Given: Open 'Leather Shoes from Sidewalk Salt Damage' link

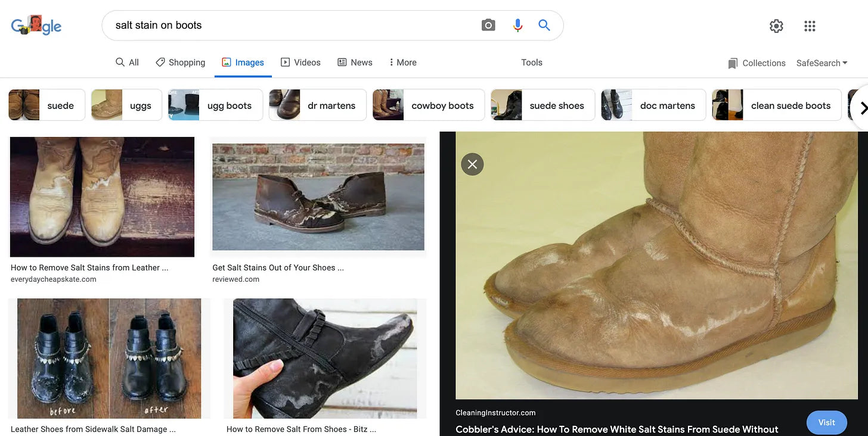Looking at the screenshot, I should click(x=93, y=429).
